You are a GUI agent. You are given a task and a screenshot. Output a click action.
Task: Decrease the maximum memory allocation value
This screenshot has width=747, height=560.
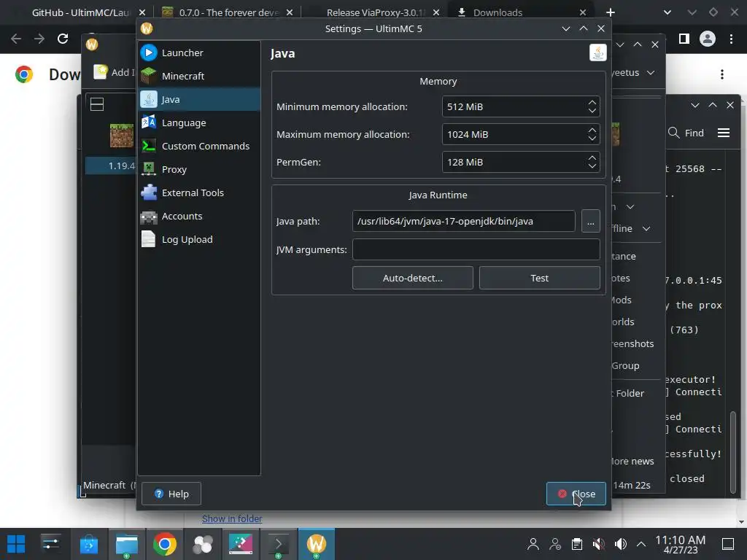[592, 139]
